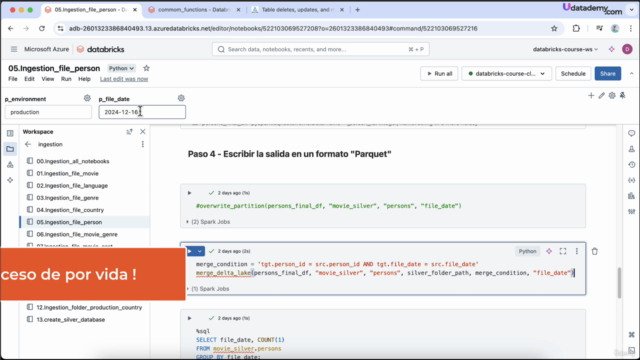Click the Share button

click(x=608, y=73)
